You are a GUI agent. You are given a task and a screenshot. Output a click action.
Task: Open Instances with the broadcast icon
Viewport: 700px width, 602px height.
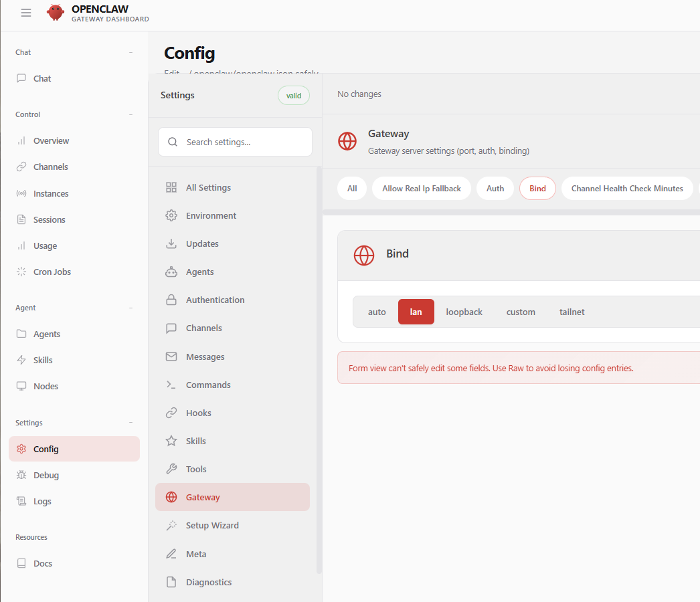click(21, 194)
